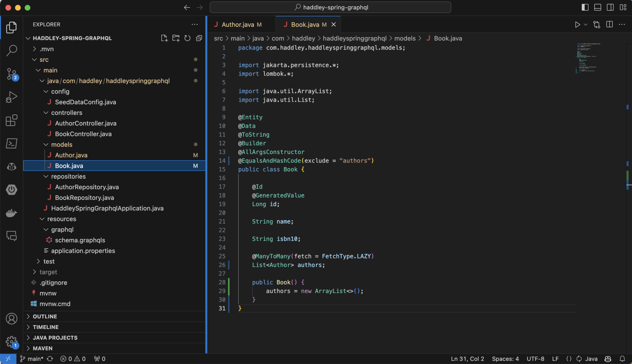The width and height of the screenshot is (632, 364).
Task: Open the Run and Debug view
Action: pyautogui.click(x=12, y=97)
